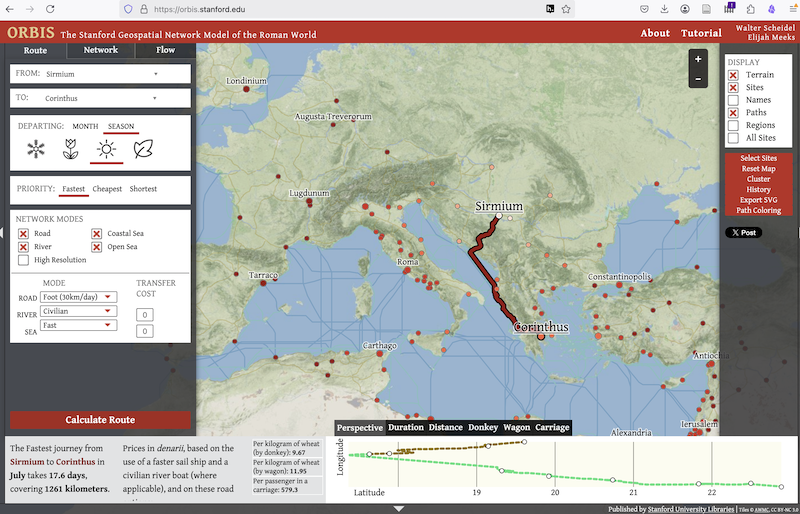This screenshot has height=514, width=800.
Task: Enable the Names display checkbox
Action: point(733,100)
